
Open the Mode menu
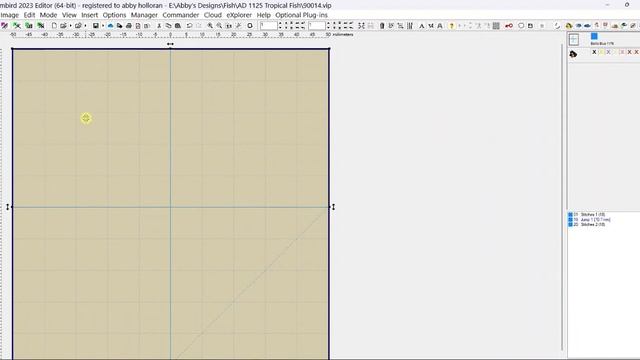pos(48,15)
